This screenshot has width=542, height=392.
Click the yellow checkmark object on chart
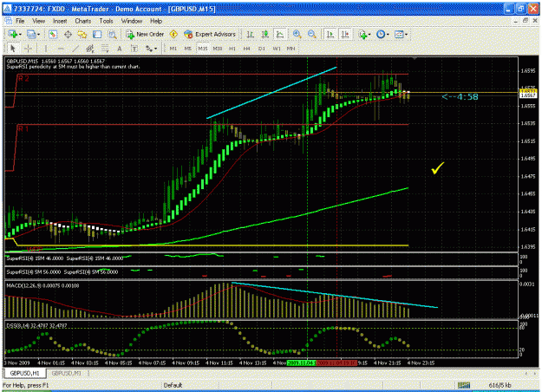pos(437,168)
